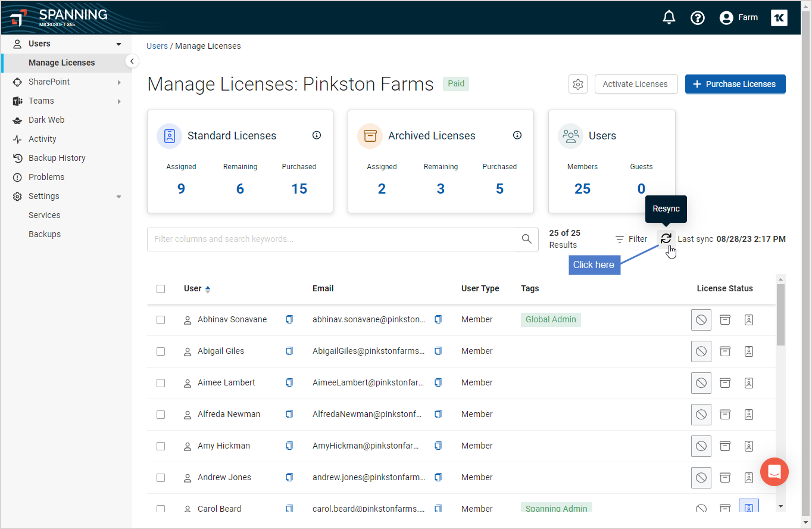Click the Tags column header
812x529 pixels.
pyautogui.click(x=530, y=288)
